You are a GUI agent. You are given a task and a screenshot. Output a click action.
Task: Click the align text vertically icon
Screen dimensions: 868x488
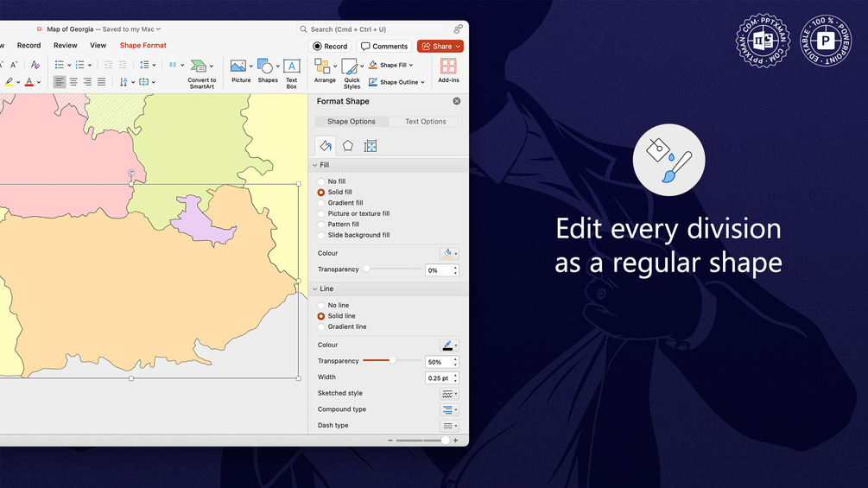pyautogui.click(x=144, y=82)
